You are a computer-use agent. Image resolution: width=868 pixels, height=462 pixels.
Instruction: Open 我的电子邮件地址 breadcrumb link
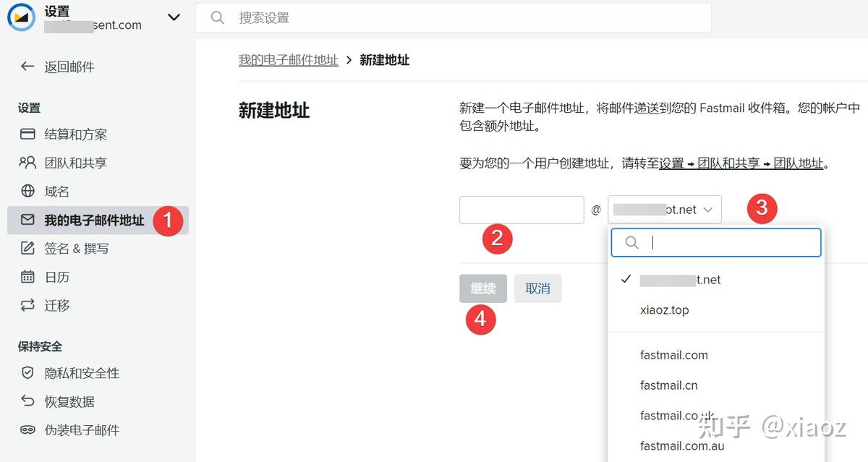pyautogui.click(x=289, y=60)
